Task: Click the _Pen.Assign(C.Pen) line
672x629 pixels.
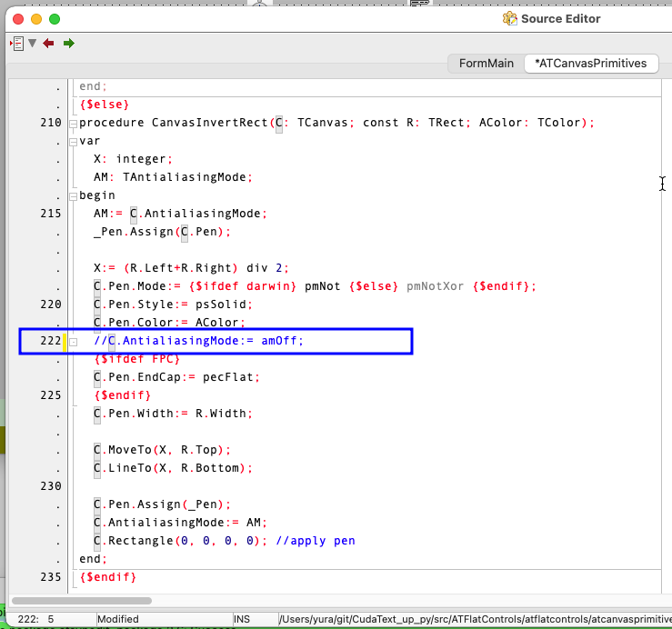Action: [x=163, y=232]
